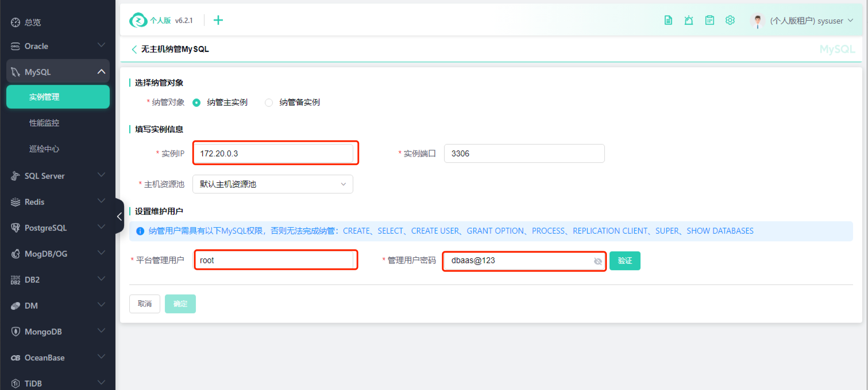Click the user avatar icon
This screenshot has width=868, height=390.
(x=757, y=21)
